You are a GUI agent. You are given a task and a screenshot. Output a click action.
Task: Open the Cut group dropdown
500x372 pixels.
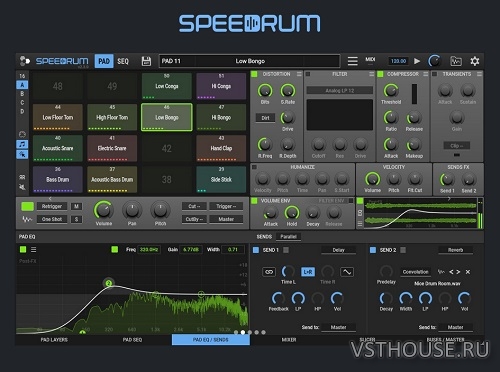tap(194, 206)
